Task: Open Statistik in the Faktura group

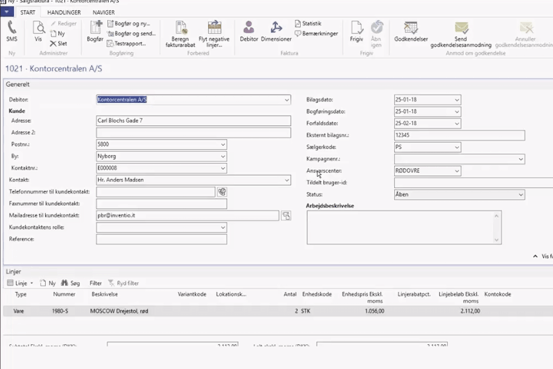Action: tap(308, 24)
